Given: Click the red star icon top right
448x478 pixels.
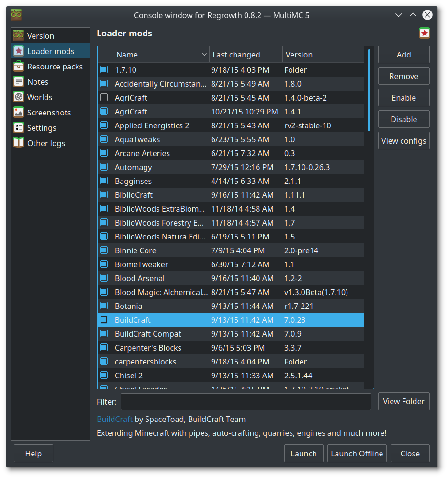Looking at the screenshot, I should [x=424, y=33].
